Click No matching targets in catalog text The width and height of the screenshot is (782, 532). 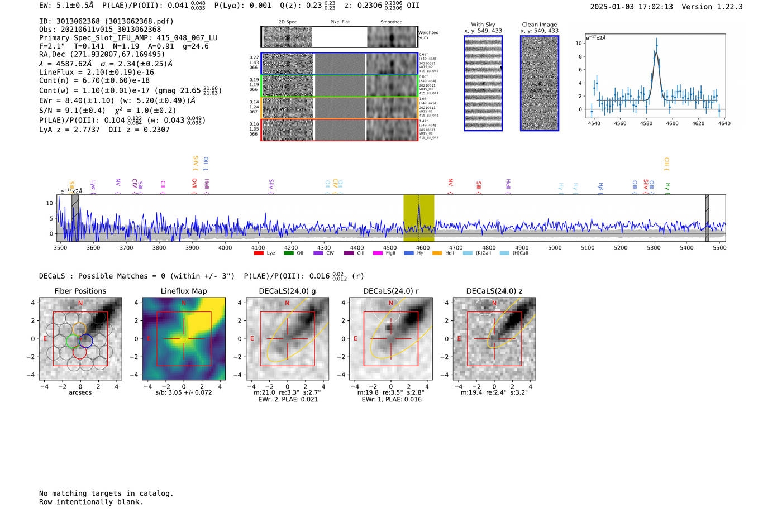106,493
